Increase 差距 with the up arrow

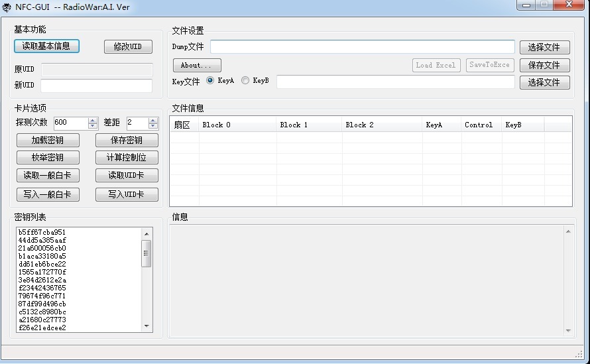click(x=152, y=120)
